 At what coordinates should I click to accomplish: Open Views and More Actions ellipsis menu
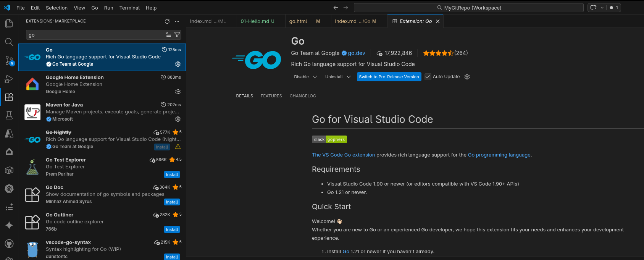[177, 21]
